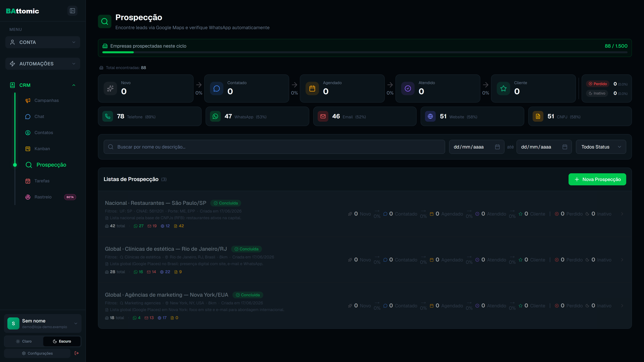This screenshot has height=362, width=644.
Task: Click the Contatos person icon
Action: tap(28, 133)
